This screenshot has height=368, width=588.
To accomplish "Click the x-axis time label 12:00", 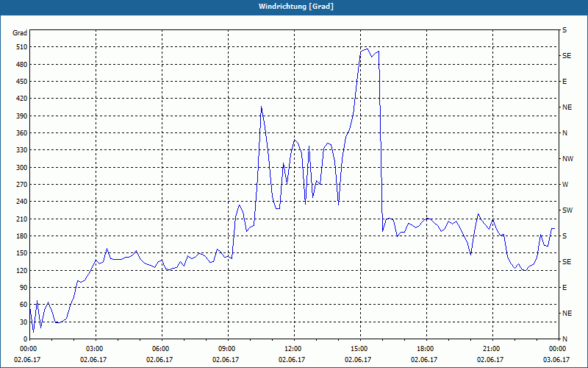I will (x=293, y=349).
